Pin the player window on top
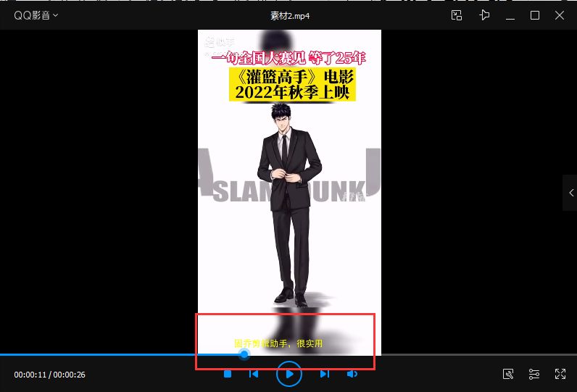The height and width of the screenshot is (392, 577). click(x=484, y=15)
